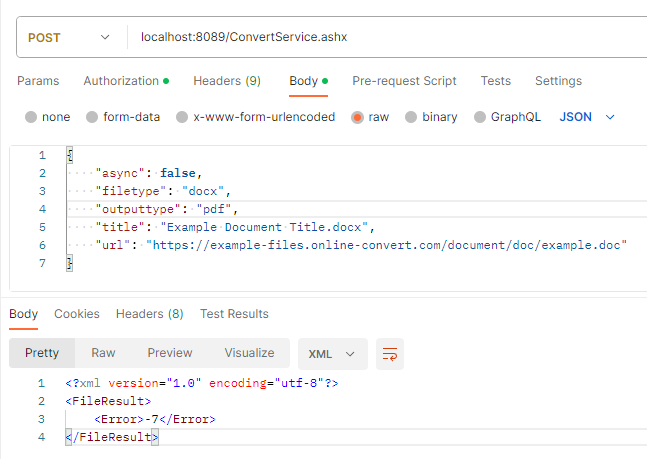Open the request Headers (9) tab
The height and width of the screenshot is (459, 647).
(227, 81)
